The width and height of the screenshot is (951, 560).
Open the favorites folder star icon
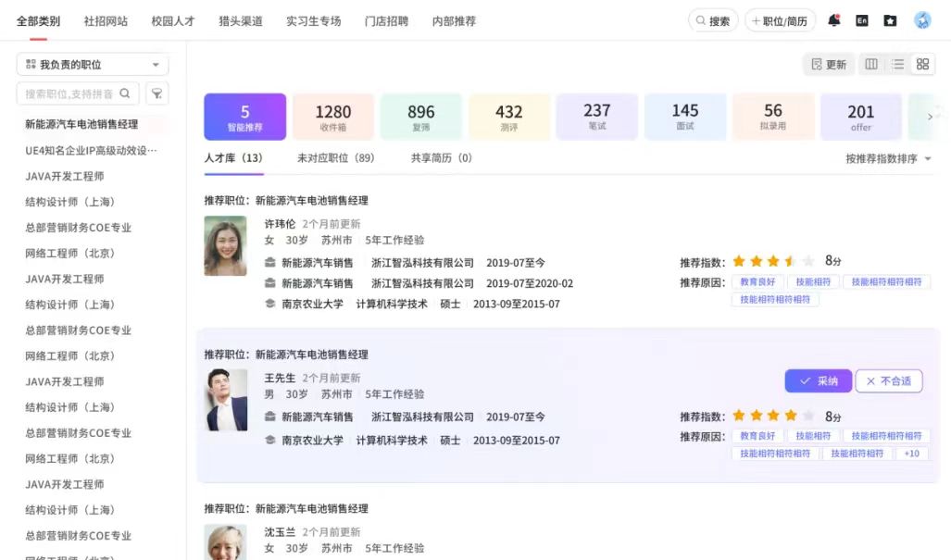(890, 20)
